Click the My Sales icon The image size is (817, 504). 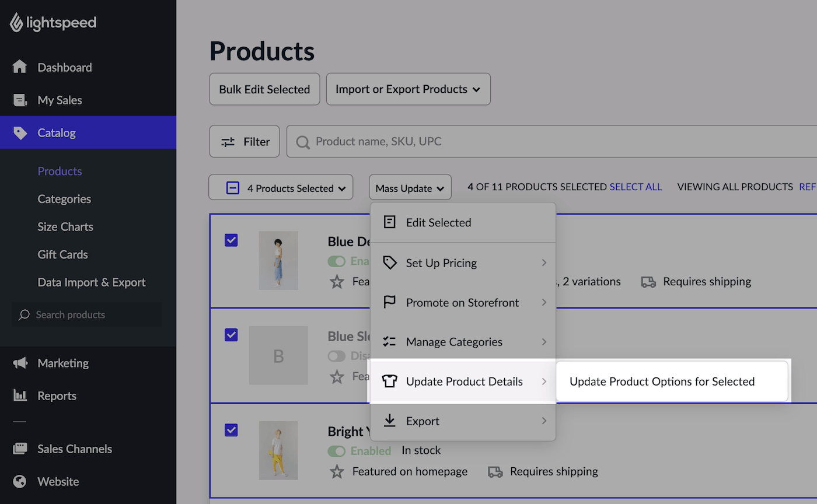22,100
